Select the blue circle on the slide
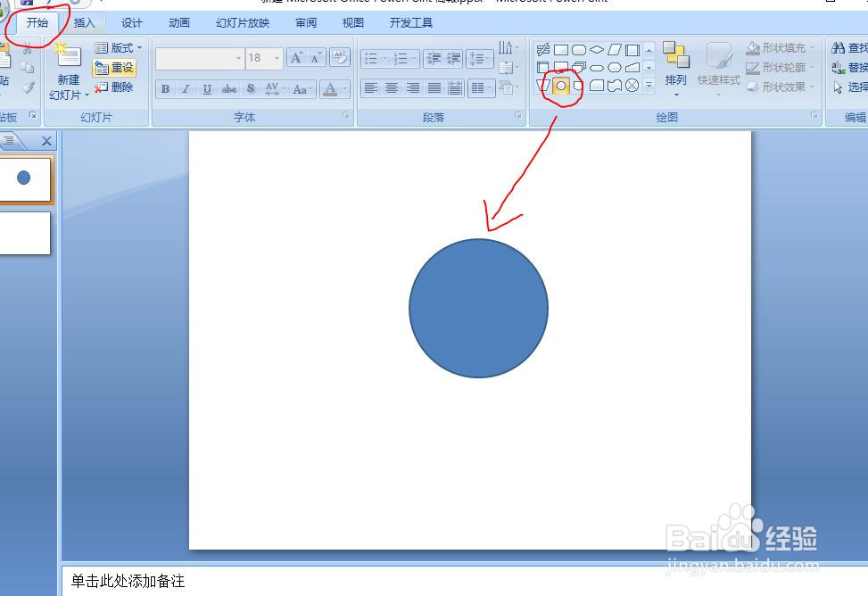Screen dimensions: 868x596 479,309
